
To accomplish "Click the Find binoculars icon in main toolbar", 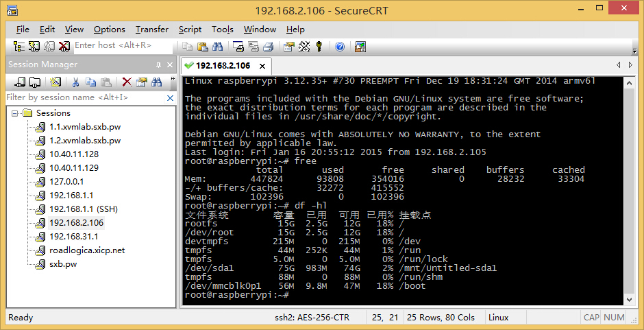I will pos(218,47).
